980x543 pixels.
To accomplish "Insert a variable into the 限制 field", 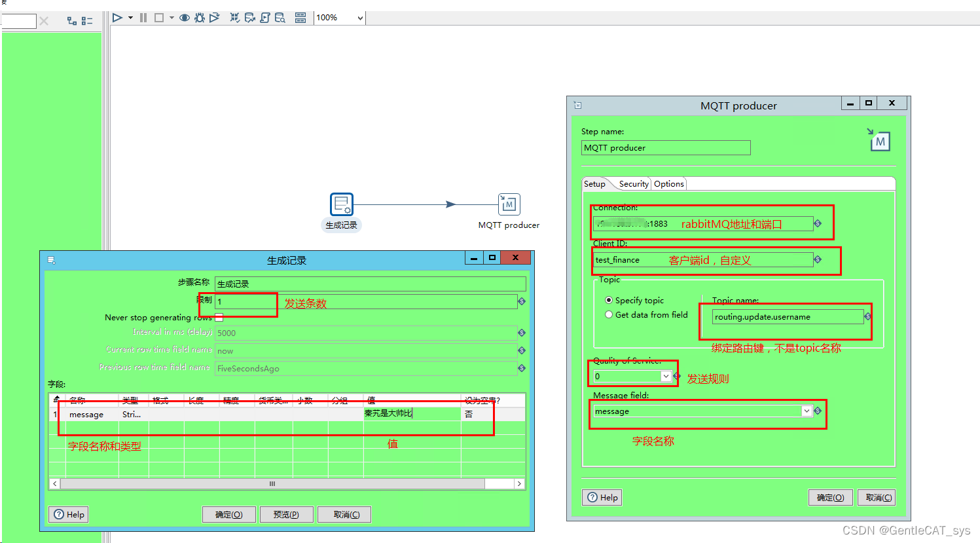I will click(522, 301).
